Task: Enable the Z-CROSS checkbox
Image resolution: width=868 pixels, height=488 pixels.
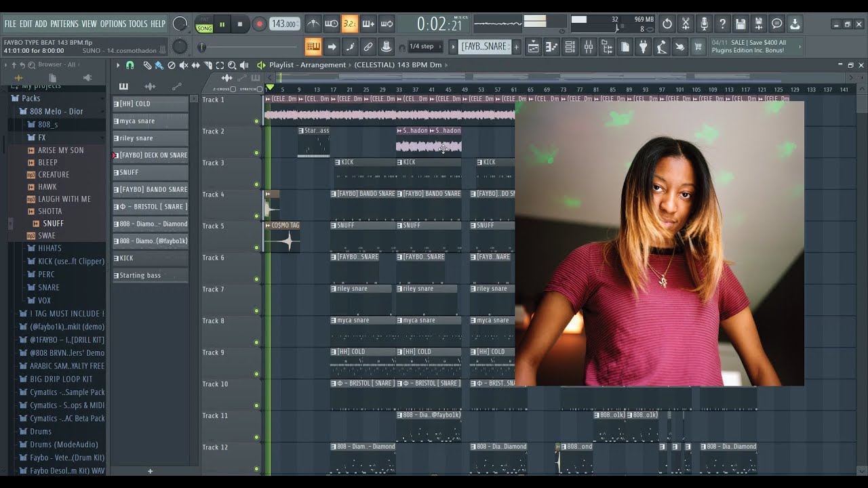Action: point(233,89)
